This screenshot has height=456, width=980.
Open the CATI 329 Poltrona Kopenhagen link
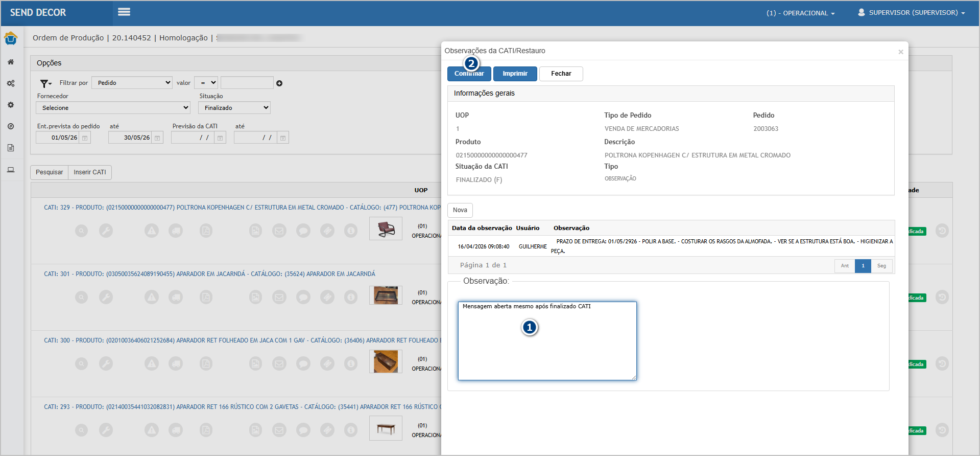pos(242,208)
